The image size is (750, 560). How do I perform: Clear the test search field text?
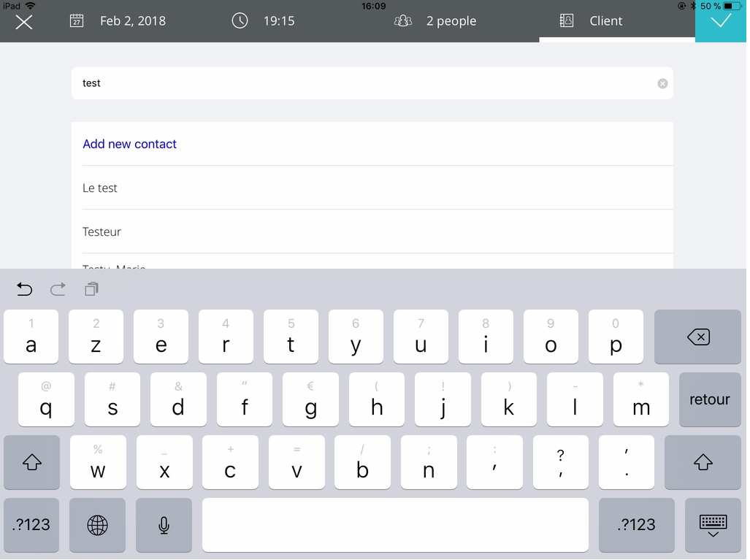click(x=662, y=84)
